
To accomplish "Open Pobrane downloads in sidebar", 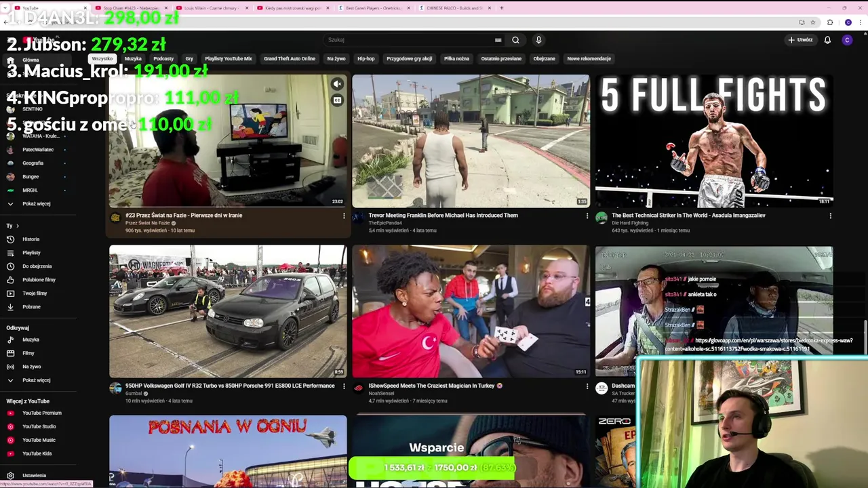I will 31,307.
